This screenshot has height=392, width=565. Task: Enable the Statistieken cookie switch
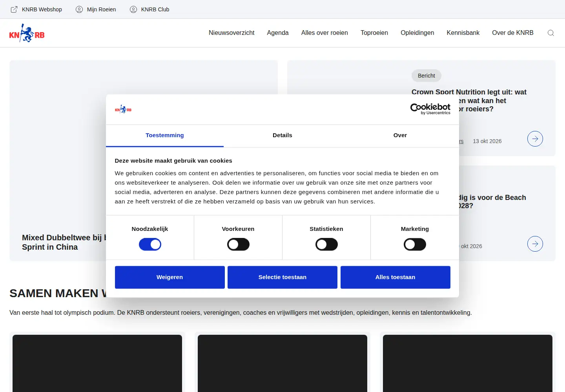coord(326,245)
